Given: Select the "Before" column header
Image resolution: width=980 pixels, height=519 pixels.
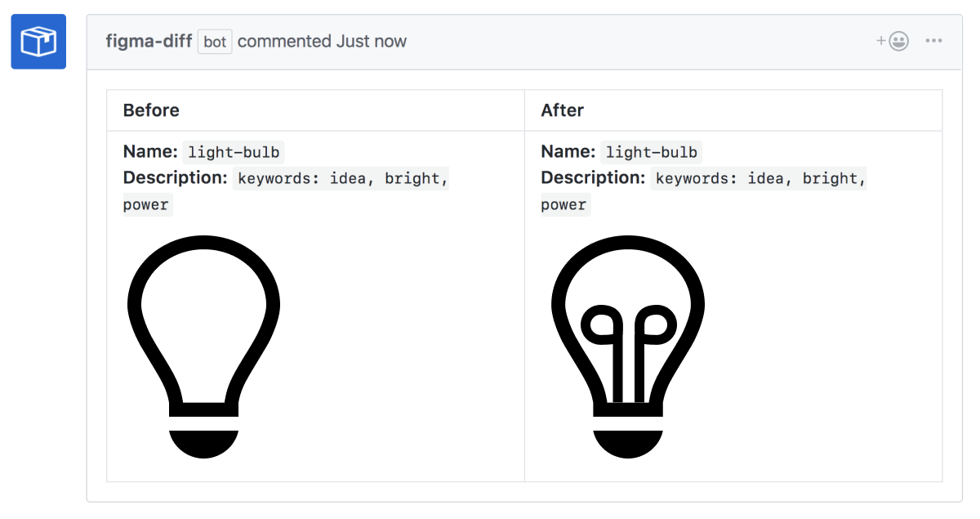Looking at the screenshot, I should (x=151, y=110).
